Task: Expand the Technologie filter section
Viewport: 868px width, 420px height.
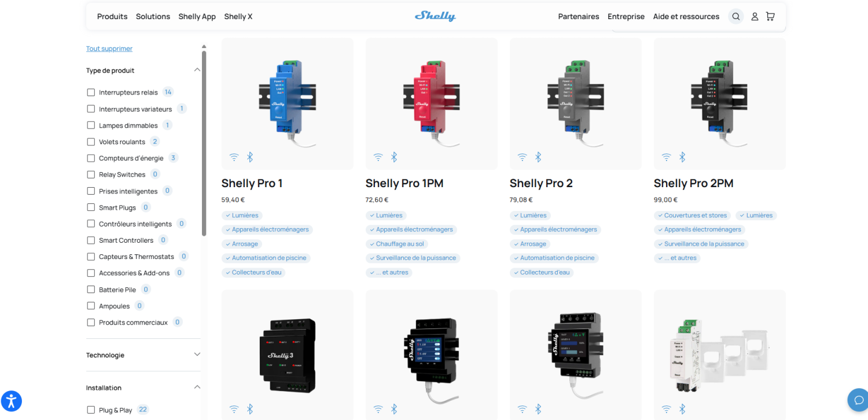Action: [x=197, y=355]
